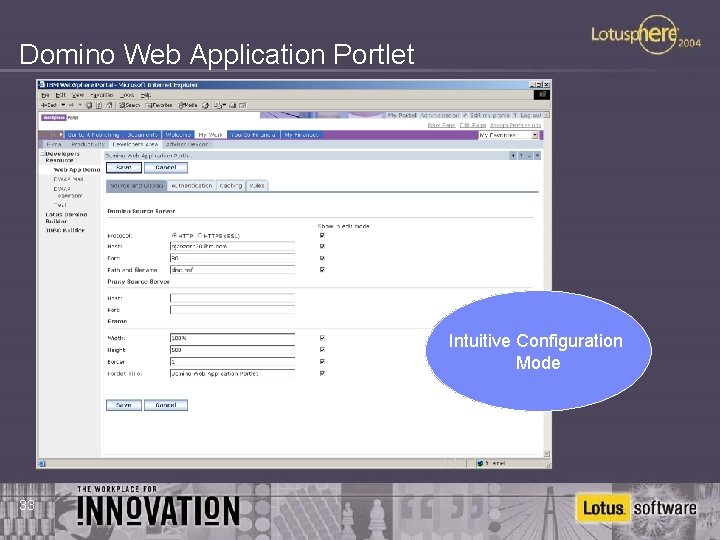
Task: Click the Media button in the IE toolbar
Action: [188, 105]
